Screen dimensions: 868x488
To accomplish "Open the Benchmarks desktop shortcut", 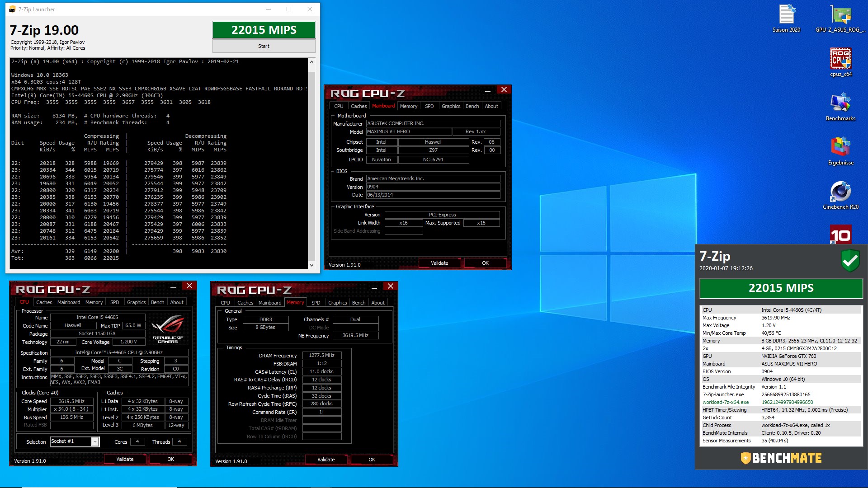I will (x=840, y=107).
